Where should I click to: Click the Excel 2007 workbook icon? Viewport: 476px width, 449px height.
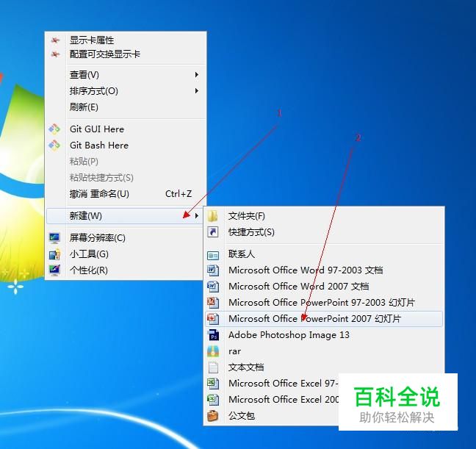pyautogui.click(x=213, y=400)
